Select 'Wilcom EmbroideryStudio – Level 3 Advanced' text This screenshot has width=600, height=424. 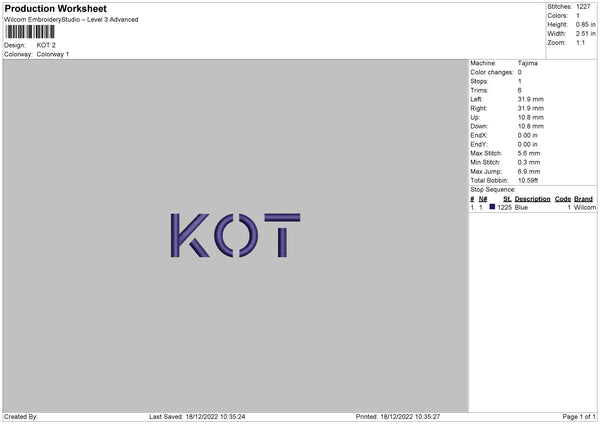pos(71,20)
